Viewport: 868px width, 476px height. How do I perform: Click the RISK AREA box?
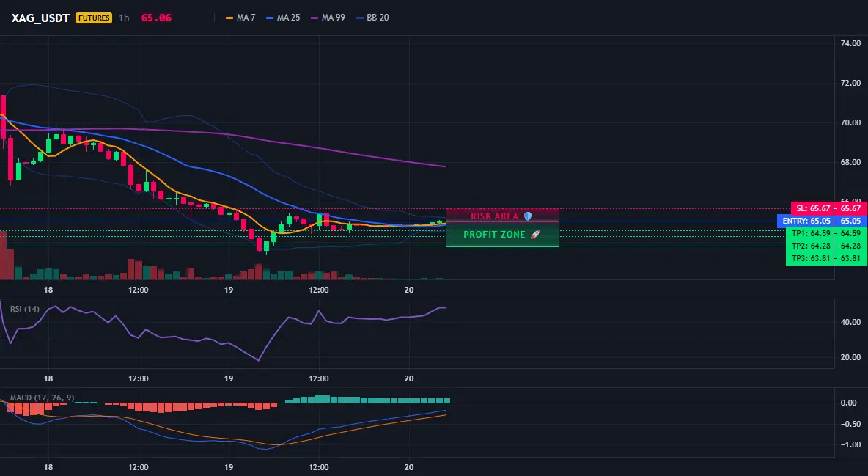[x=503, y=216]
